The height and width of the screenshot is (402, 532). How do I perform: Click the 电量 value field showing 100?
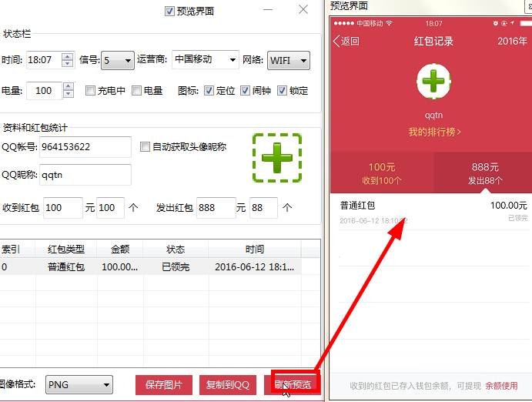coord(44,91)
